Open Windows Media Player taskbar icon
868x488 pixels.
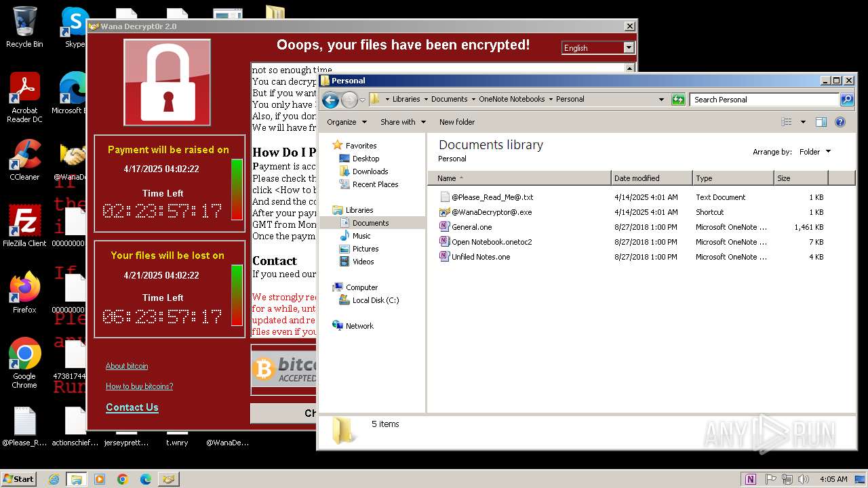tap(100, 479)
